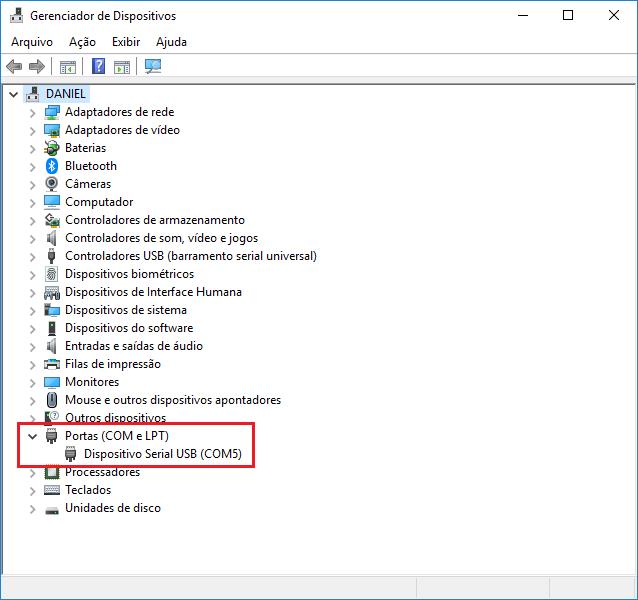Image resolution: width=638 pixels, height=600 pixels.
Task: Open the Ação menu
Action: [82, 42]
